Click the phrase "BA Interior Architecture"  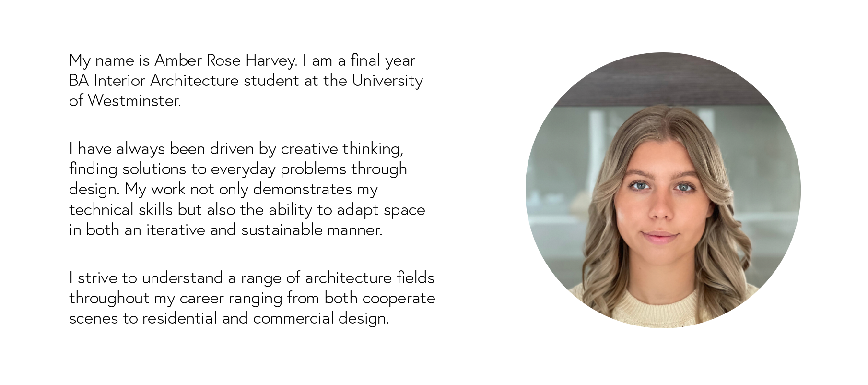[x=153, y=81]
